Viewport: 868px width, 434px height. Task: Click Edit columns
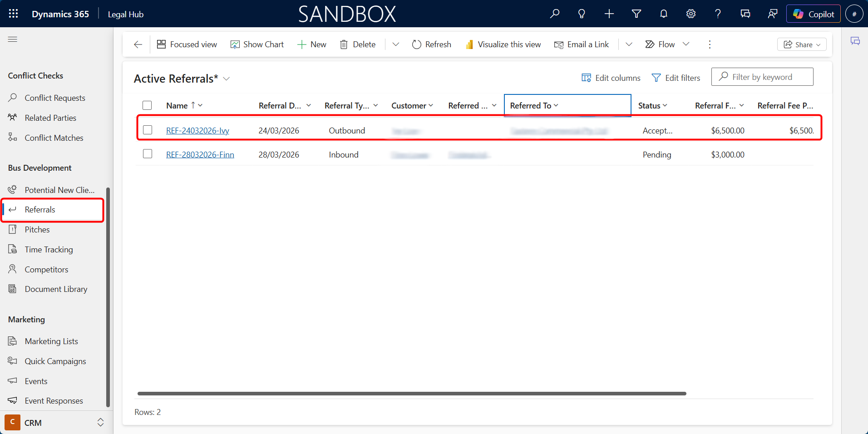(611, 78)
